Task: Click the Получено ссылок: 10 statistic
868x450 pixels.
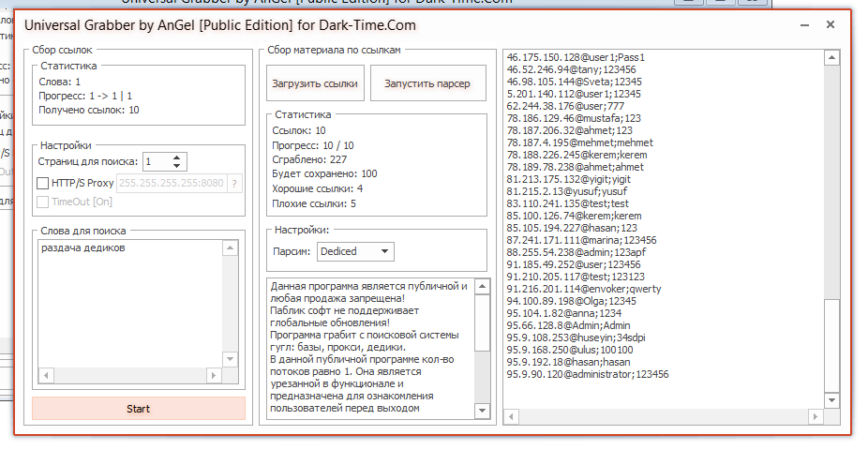Action: pyautogui.click(x=89, y=110)
